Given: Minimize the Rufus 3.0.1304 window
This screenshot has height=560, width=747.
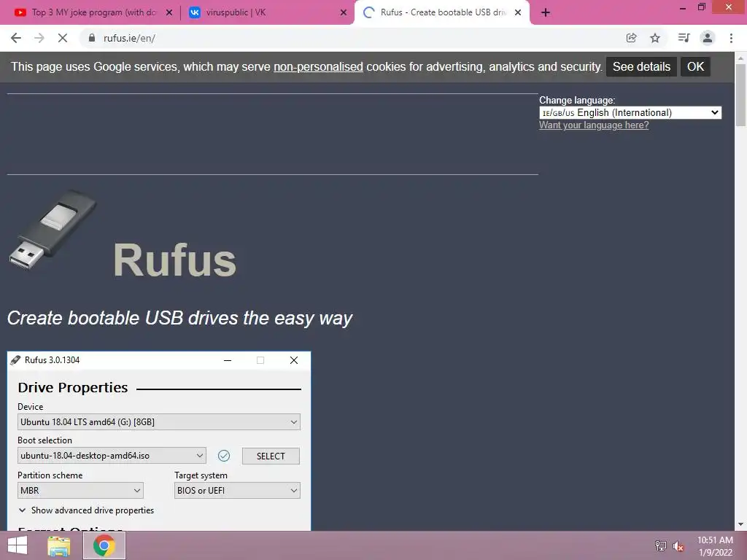Looking at the screenshot, I should (x=228, y=360).
